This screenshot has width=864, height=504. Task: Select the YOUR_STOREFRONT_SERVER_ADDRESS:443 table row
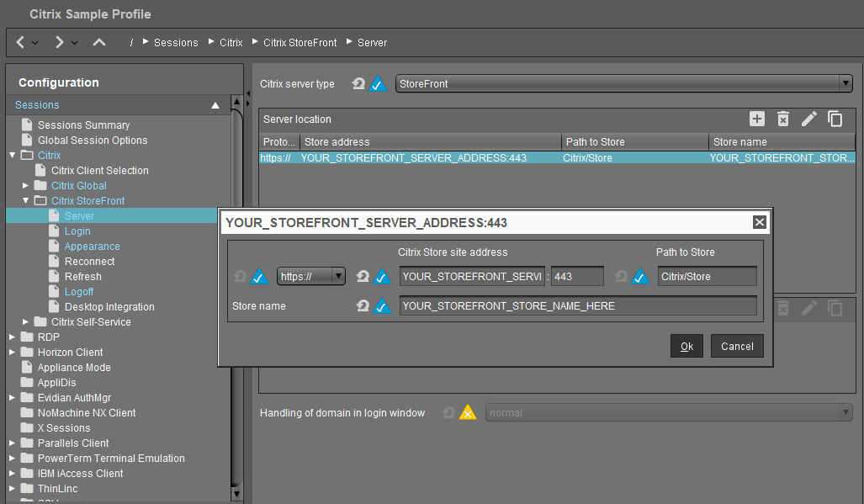click(x=557, y=157)
